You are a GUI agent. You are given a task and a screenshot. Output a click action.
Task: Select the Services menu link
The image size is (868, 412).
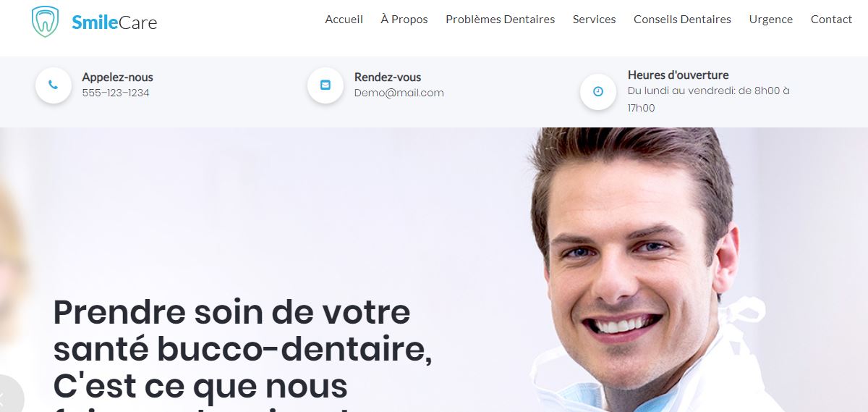point(595,20)
